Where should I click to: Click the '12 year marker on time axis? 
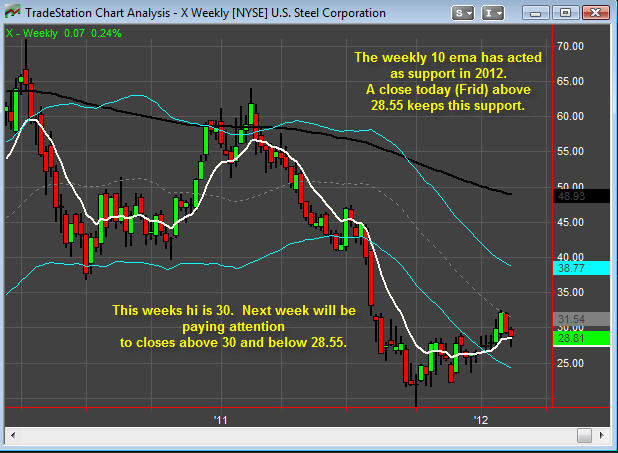[480, 420]
